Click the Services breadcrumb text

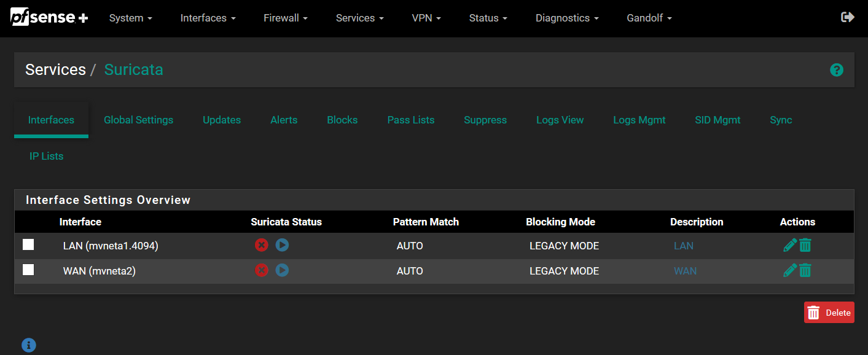55,69
